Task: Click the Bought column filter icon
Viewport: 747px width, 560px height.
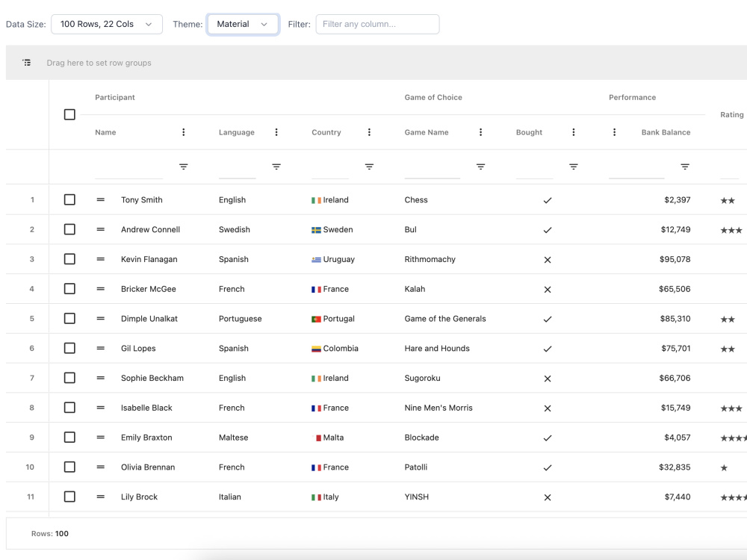Action: click(x=574, y=167)
